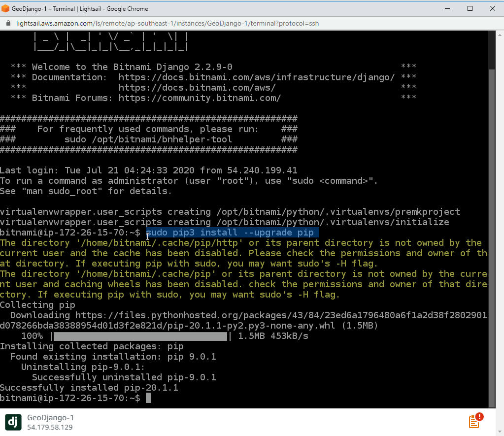Click the padlock site security icon
The image size is (504, 436).
coord(8,23)
